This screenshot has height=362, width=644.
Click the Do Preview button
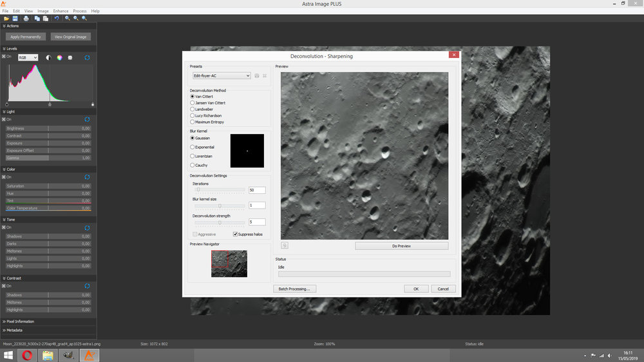[x=401, y=246]
